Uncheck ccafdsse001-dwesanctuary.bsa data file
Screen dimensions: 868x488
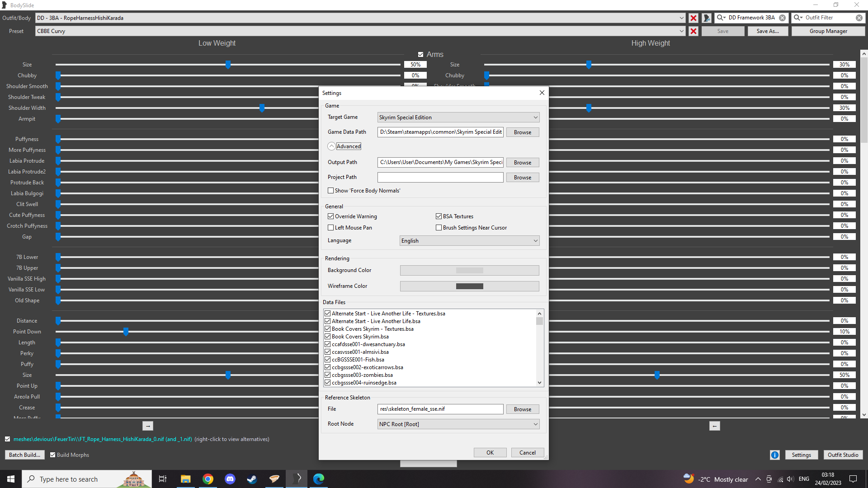point(328,344)
